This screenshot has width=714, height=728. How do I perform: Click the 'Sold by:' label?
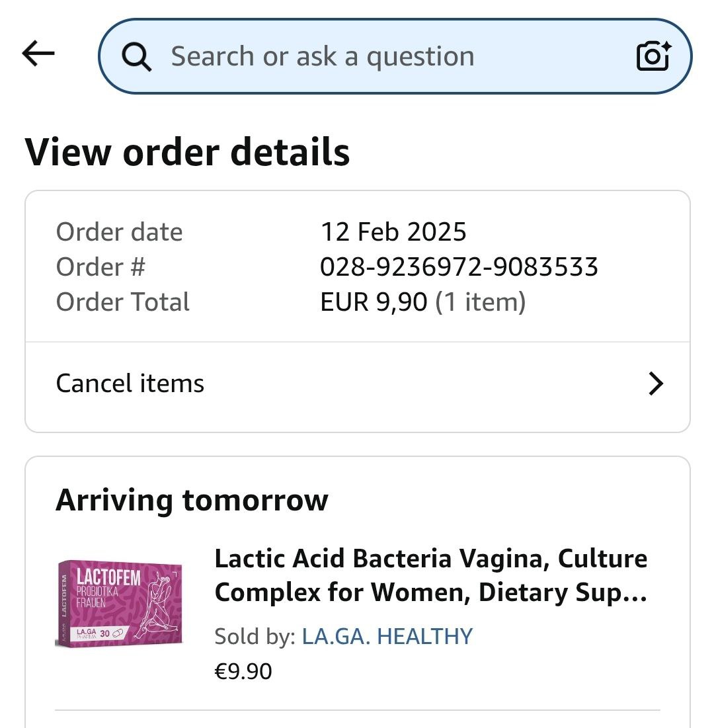click(255, 636)
